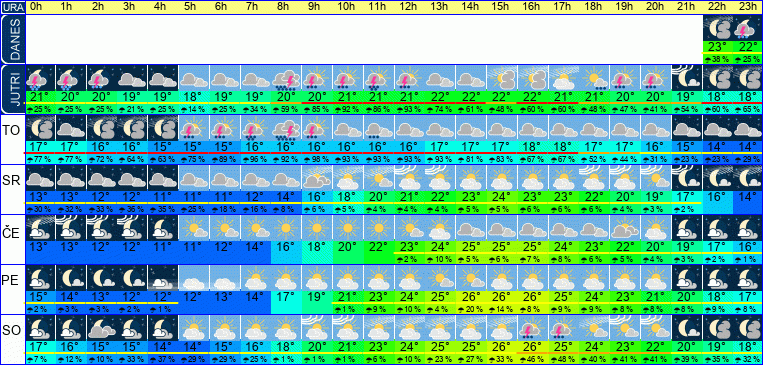Image resolution: width=763 pixels, height=365 pixels.
Task: Select the DANES day row label
Action: tap(12, 39)
